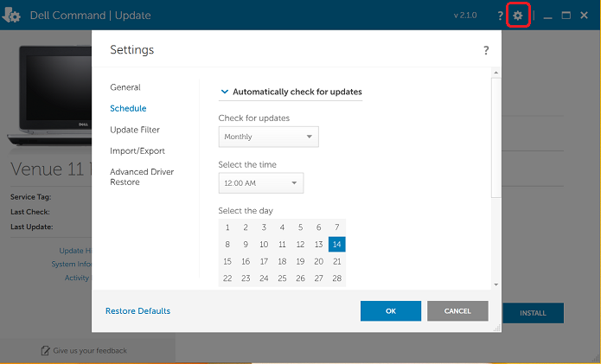This screenshot has height=364, width=601.
Task: Maximize the Dell Command Update window
Action: tap(566, 16)
